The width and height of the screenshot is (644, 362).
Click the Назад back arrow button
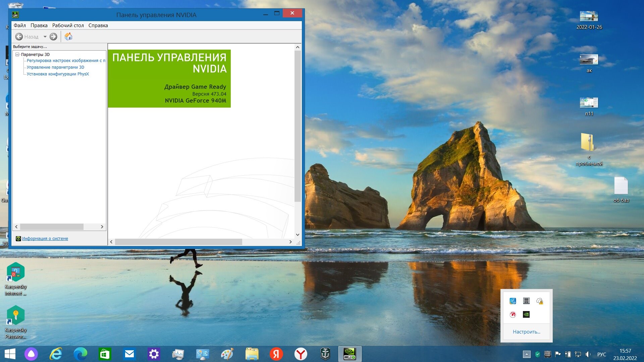[x=19, y=37]
